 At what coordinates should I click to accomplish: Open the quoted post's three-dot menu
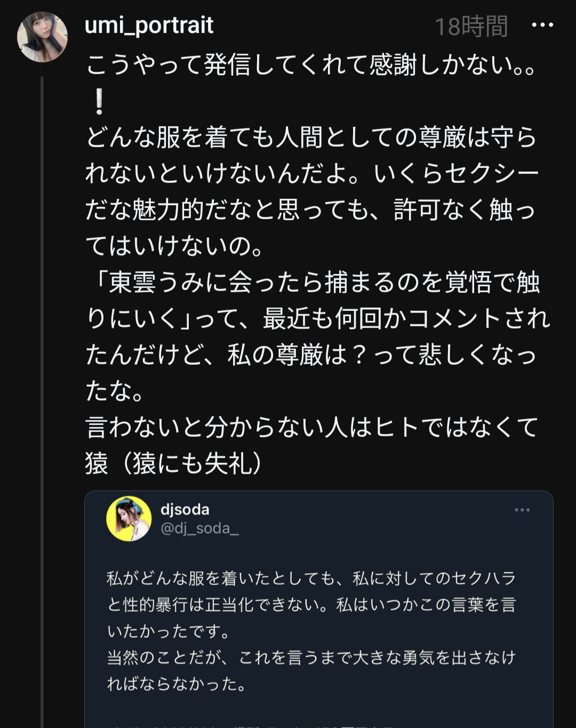(522, 510)
